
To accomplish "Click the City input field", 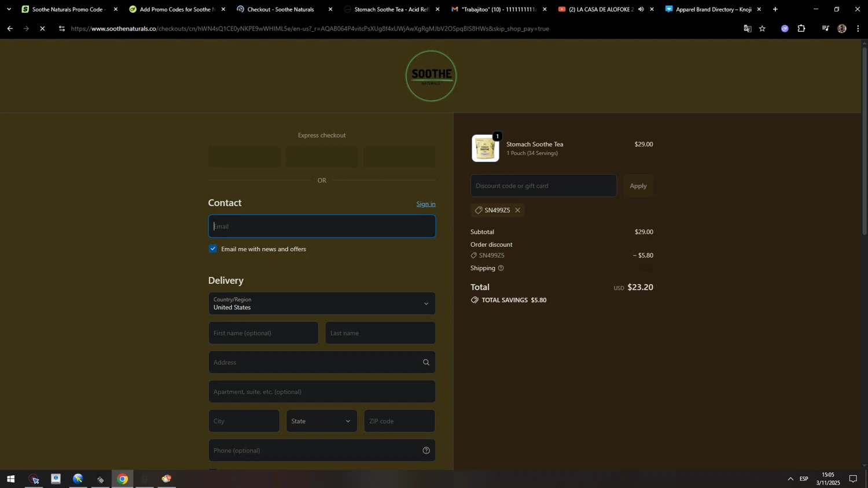I will click(244, 421).
